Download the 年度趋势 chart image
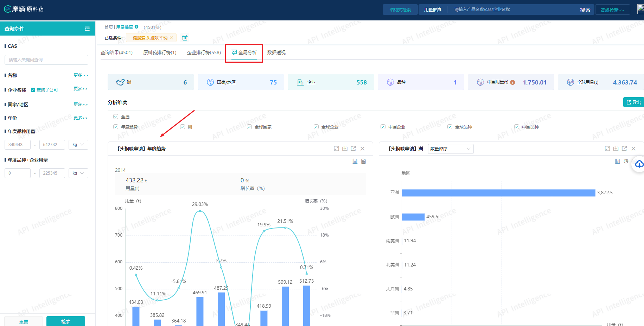The height and width of the screenshot is (326, 644). (x=345, y=149)
